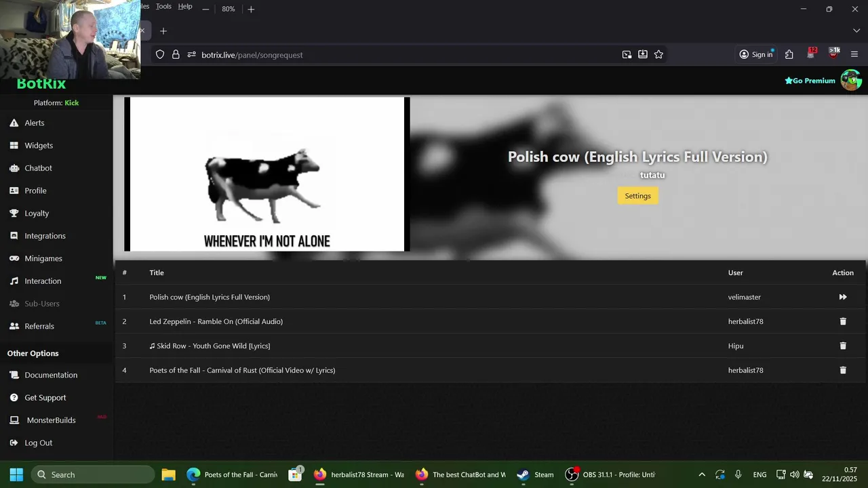Delete Poets of the Fall request

(x=843, y=370)
